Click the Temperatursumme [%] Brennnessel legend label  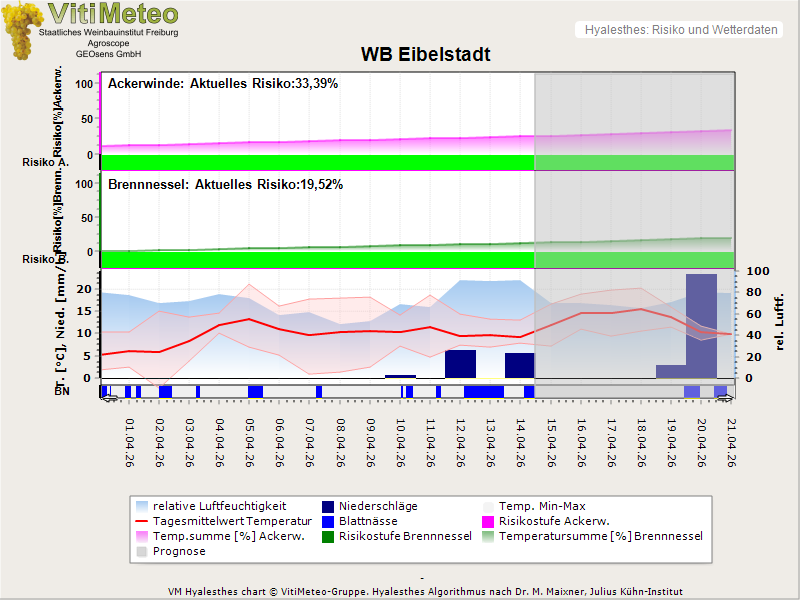(x=601, y=536)
